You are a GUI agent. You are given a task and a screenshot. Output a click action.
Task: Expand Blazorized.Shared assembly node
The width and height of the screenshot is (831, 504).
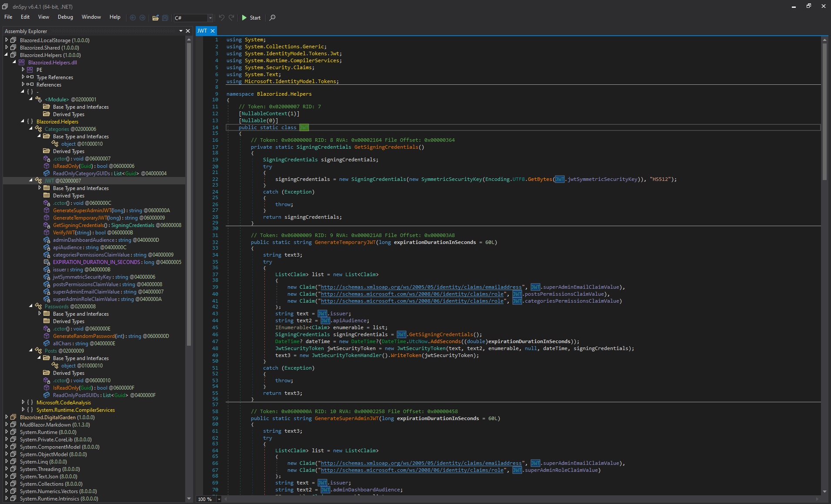[7, 47]
